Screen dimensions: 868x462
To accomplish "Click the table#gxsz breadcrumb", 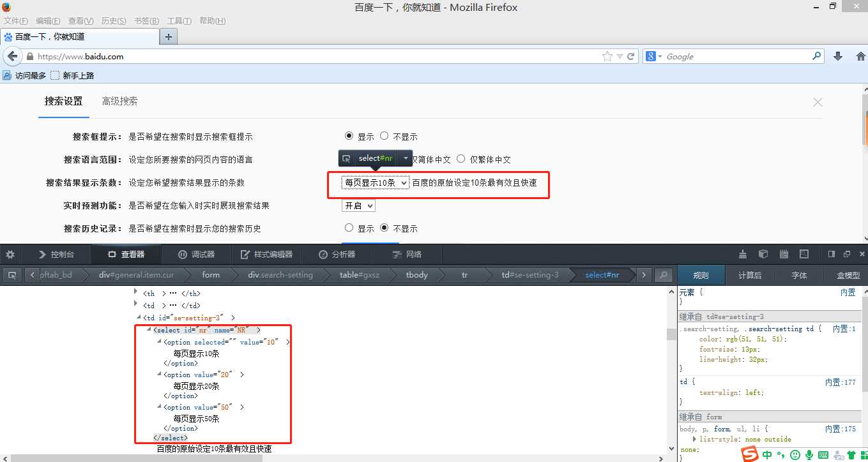I will [360, 275].
